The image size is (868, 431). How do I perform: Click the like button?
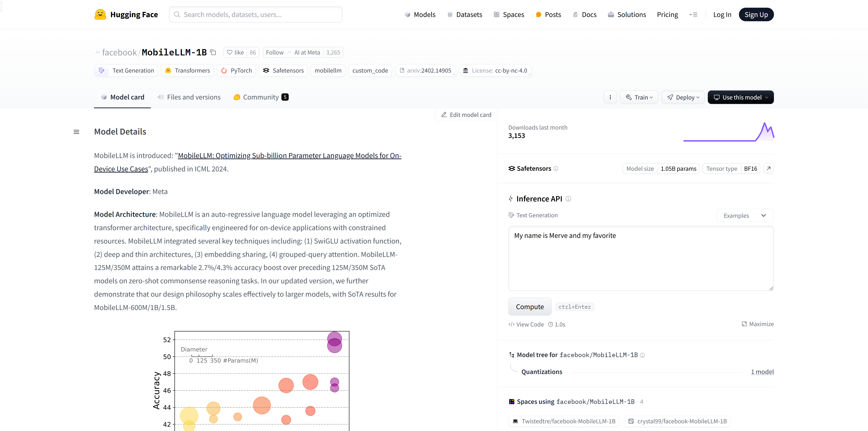pyautogui.click(x=235, y=52)
